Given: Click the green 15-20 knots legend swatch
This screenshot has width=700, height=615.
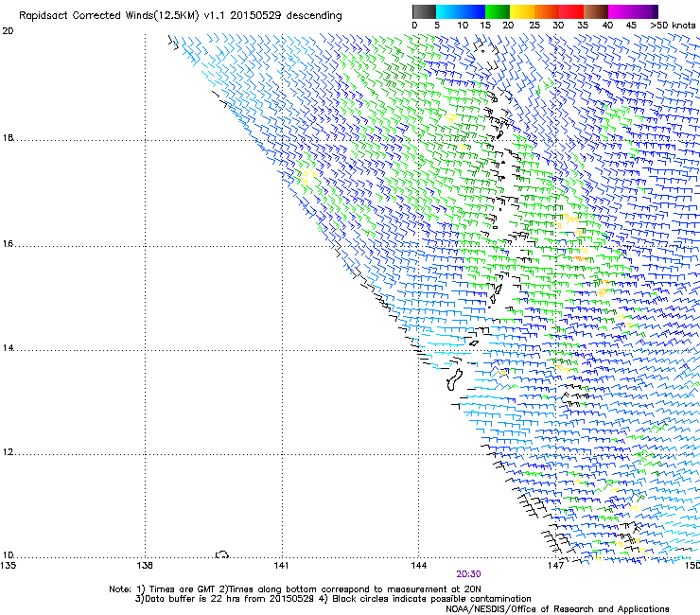Looking at the screenshot, I should [498, 11].
